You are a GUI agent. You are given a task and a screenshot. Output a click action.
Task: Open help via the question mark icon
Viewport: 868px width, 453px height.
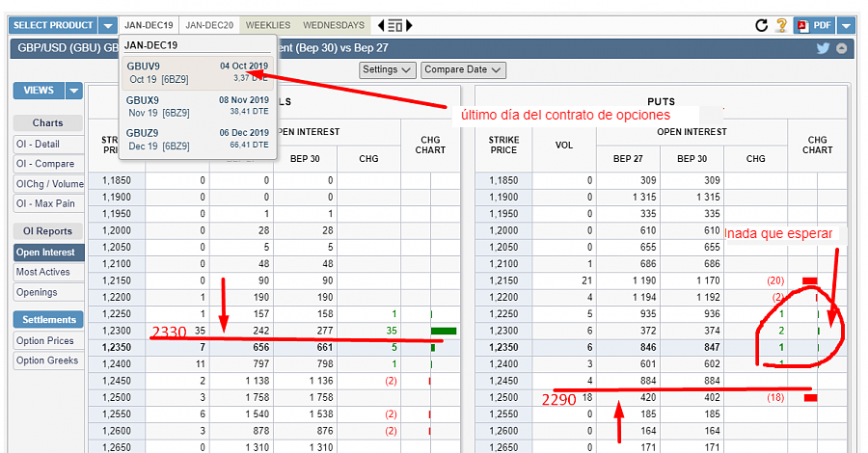click(x=781, y=26)
